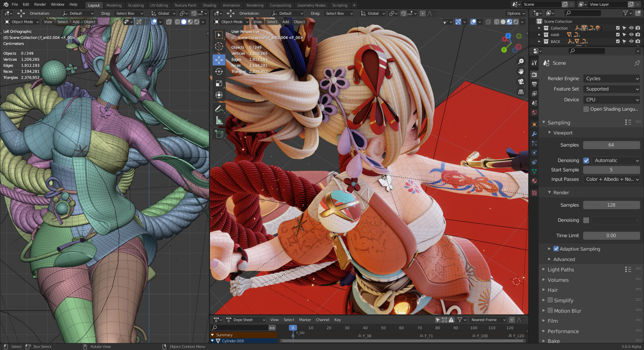The height and width of the screenshot is (350, 644).
Task: Activate the Rotate tool
Action: (x=219, y=71)
